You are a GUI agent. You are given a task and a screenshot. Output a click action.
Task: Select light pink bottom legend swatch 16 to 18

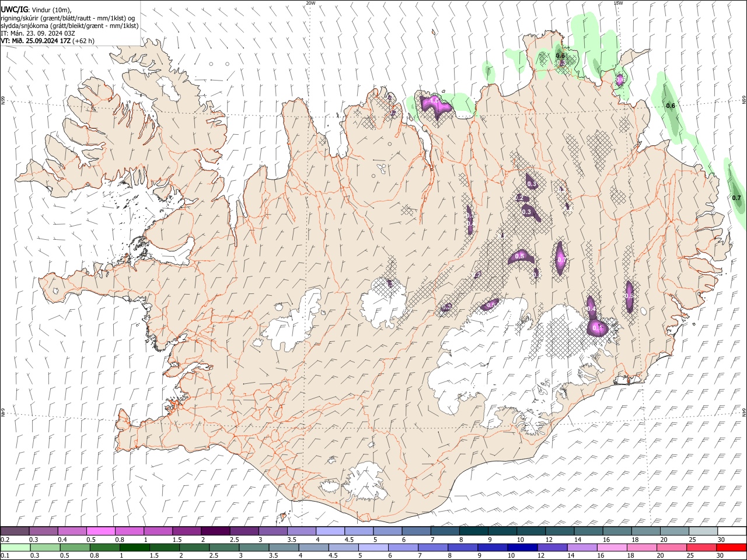coord(611,547)
